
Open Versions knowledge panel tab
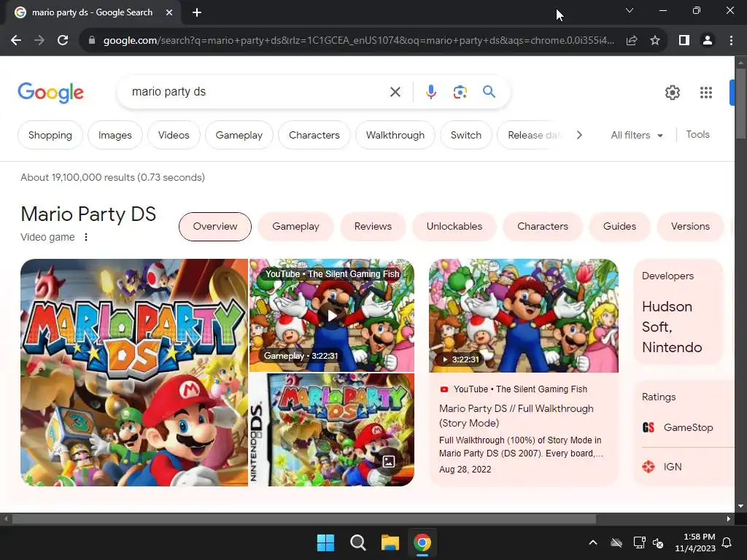[690, 227]
